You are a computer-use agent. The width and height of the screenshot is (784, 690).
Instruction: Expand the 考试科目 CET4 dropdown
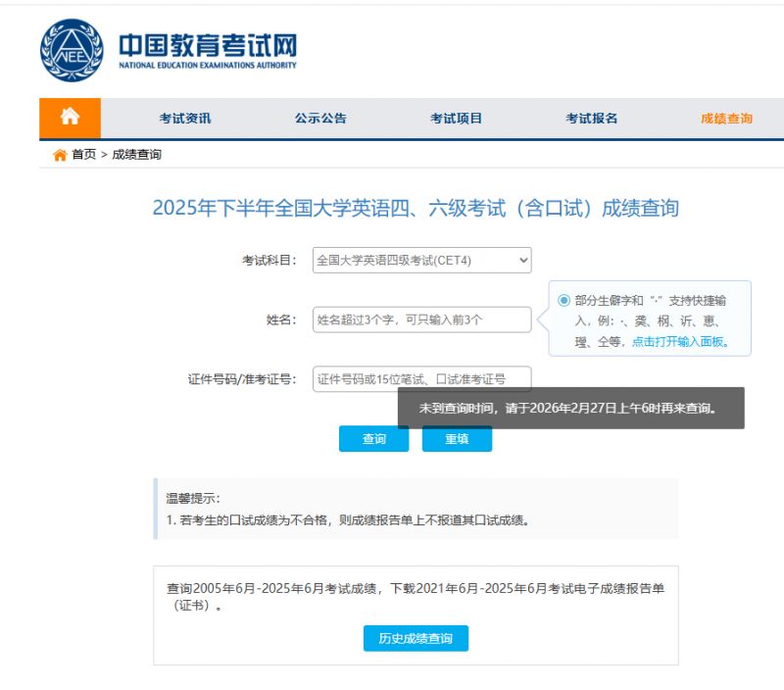[422, 260]
